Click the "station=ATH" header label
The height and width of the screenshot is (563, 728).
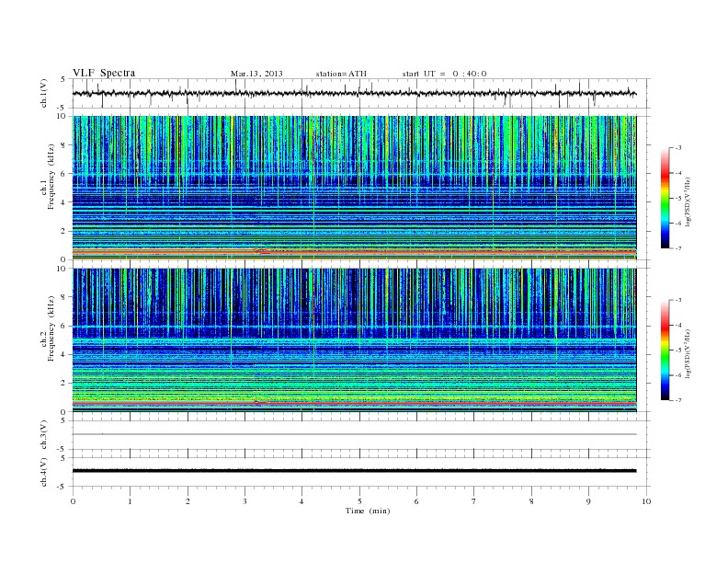(x=341, y=74)
